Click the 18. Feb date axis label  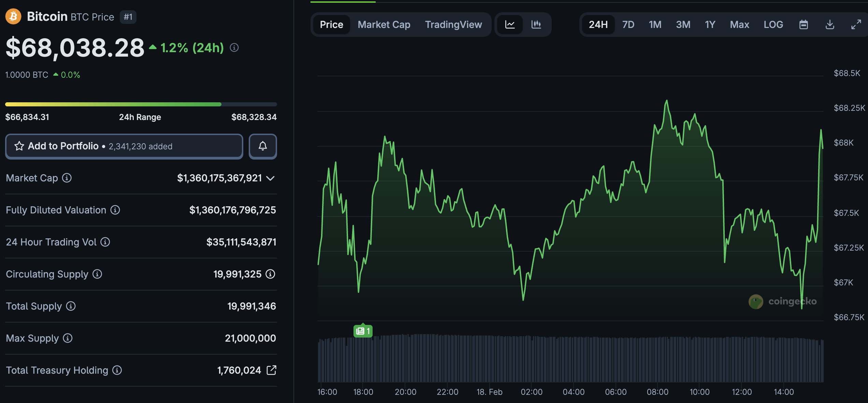pos(489,392)
